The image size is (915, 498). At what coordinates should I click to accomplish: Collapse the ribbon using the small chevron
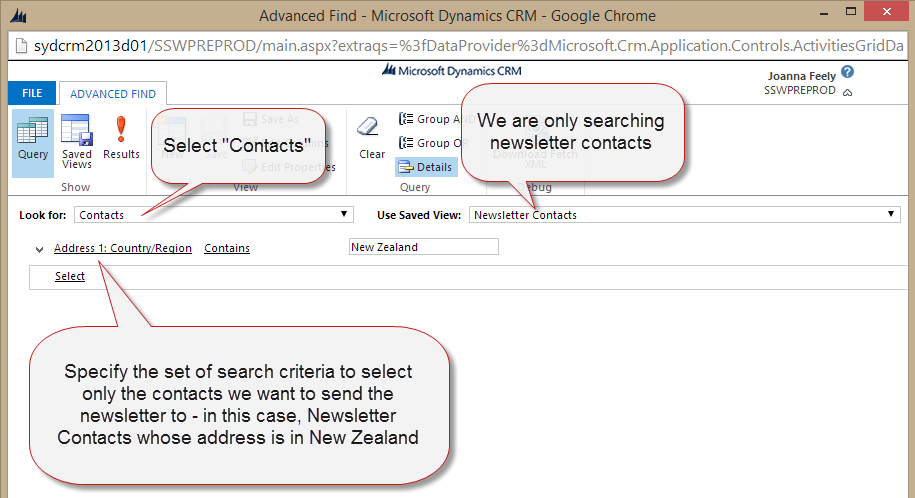848,92
